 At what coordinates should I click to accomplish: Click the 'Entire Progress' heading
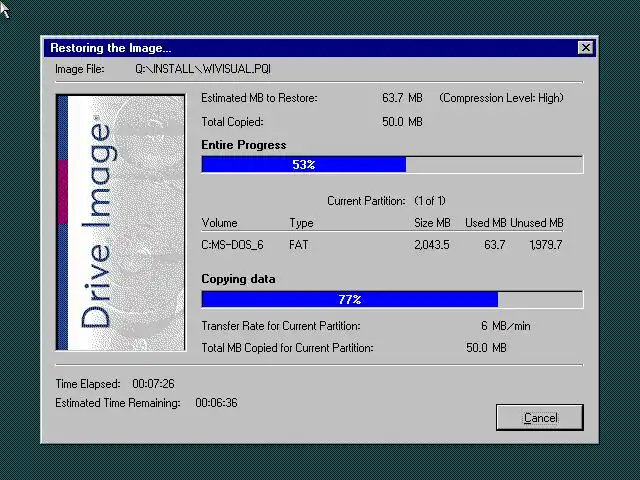tap(244, 145)
